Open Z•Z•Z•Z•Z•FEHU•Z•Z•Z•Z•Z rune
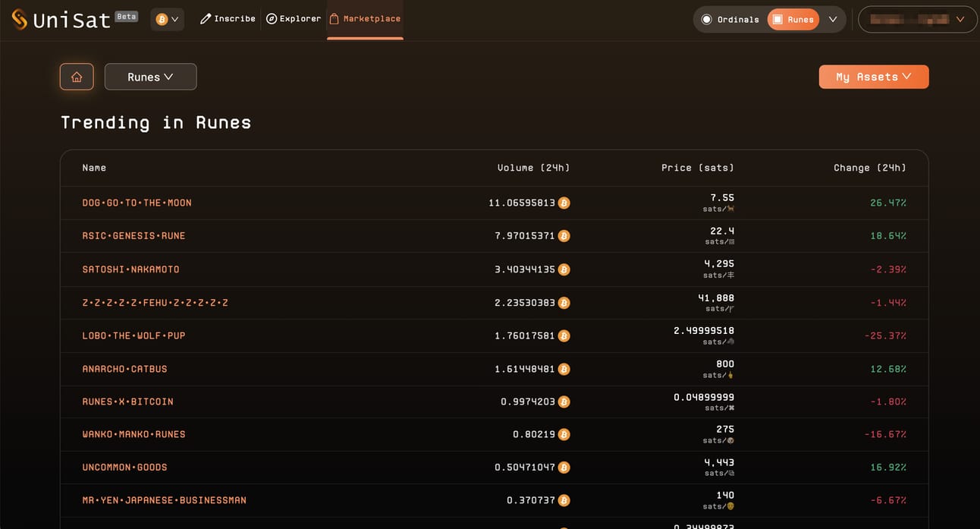The image size is (980, 529). point(155,303)
